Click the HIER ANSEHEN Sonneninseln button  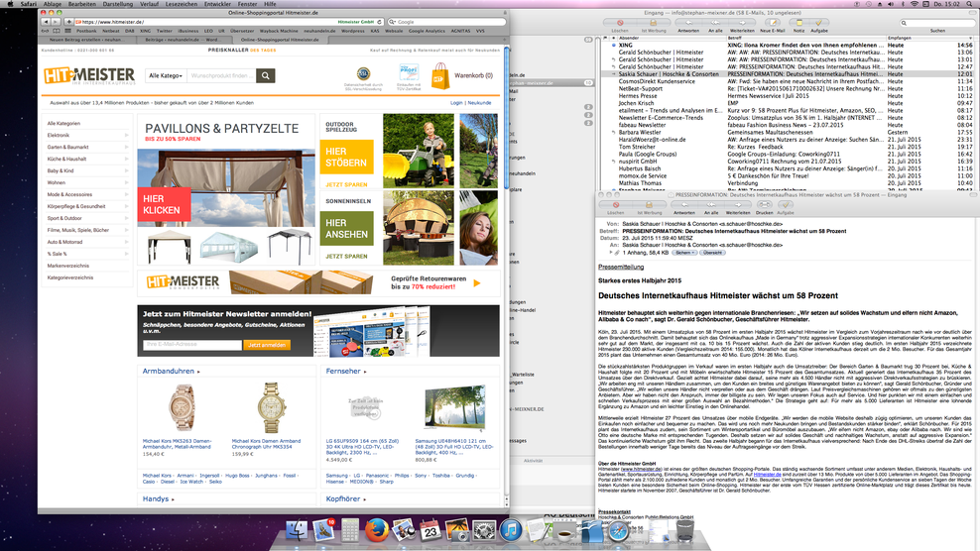(x=346, y=228)
